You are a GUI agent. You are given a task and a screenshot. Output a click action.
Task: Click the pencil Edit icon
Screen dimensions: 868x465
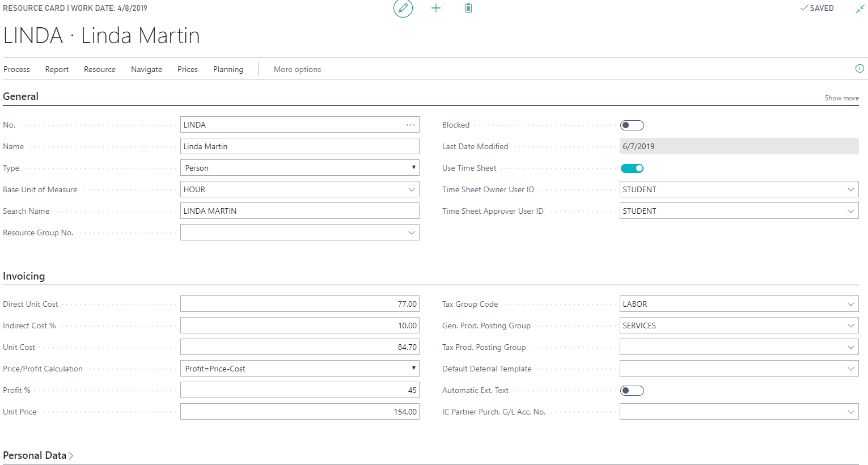pos(403,8)
